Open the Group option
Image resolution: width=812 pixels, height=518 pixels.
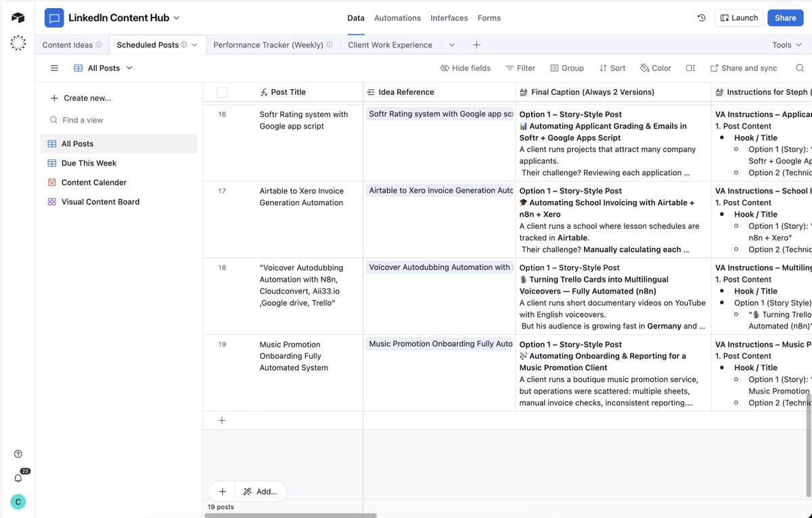[567, 68]
